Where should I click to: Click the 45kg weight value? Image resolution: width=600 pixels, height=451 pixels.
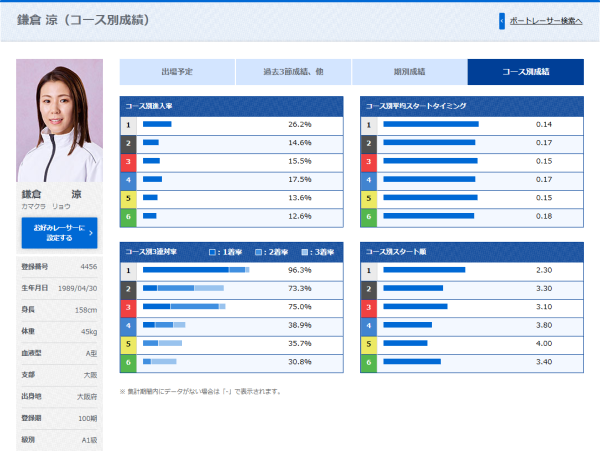pos(89,332)
